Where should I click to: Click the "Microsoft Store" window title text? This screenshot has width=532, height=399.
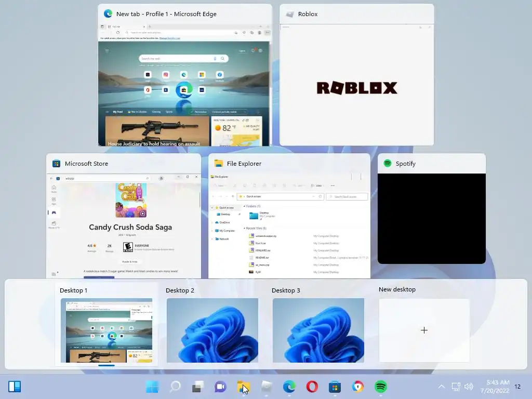pos(87,164)
